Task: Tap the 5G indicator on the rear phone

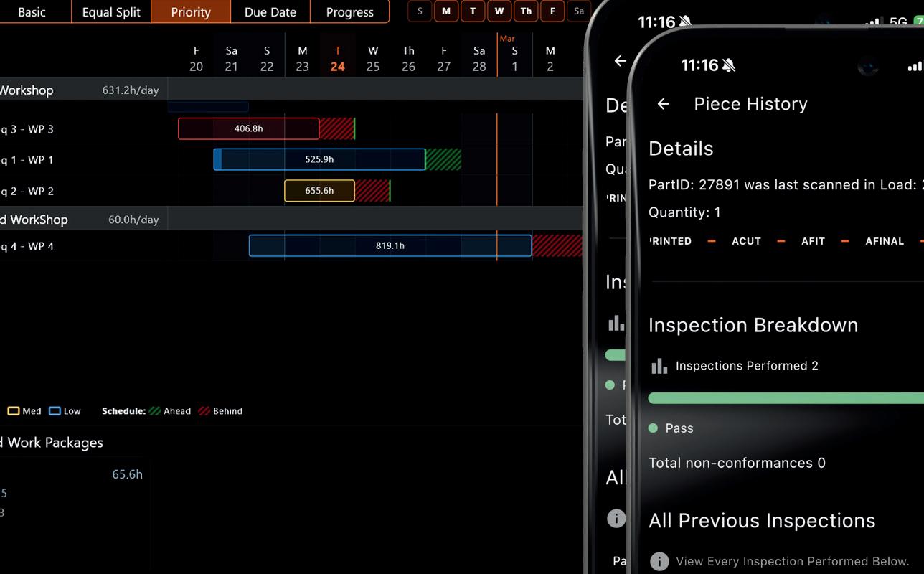Action: (898, 22)
